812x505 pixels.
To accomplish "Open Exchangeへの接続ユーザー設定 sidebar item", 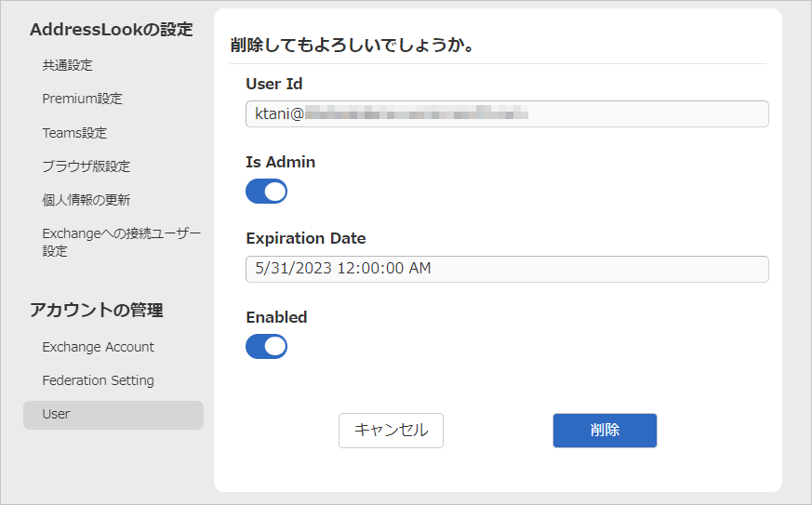I will click(121, 242).
